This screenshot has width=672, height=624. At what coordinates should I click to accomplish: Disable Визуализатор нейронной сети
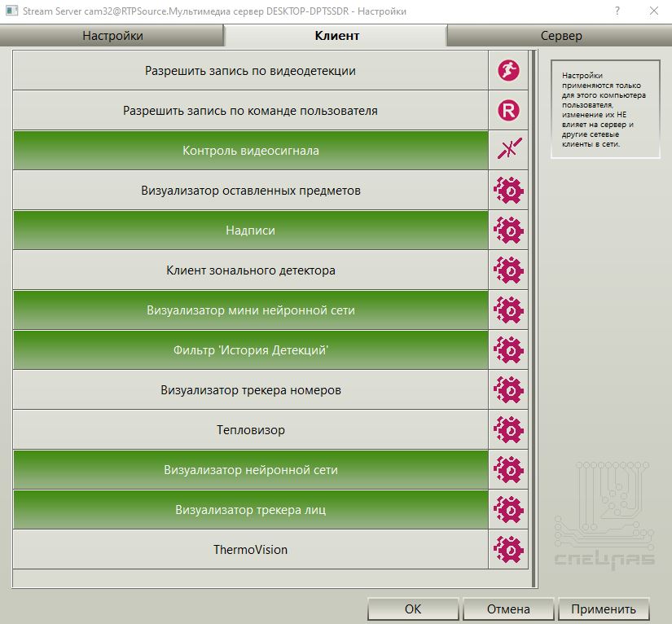point(250,469)
